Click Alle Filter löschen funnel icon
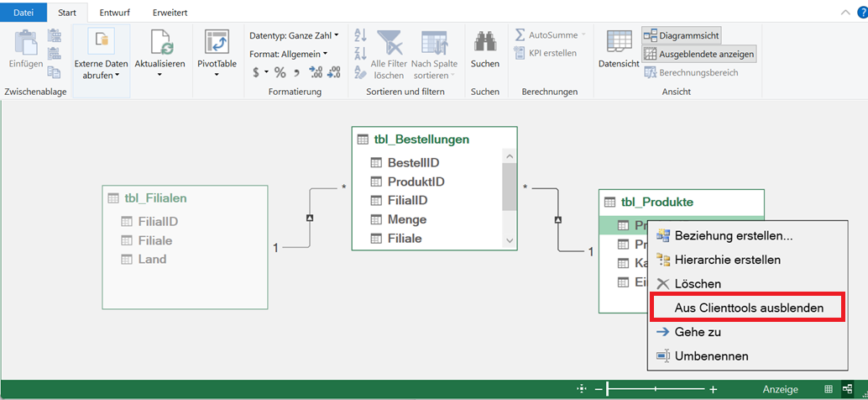 tap(390, 41)
